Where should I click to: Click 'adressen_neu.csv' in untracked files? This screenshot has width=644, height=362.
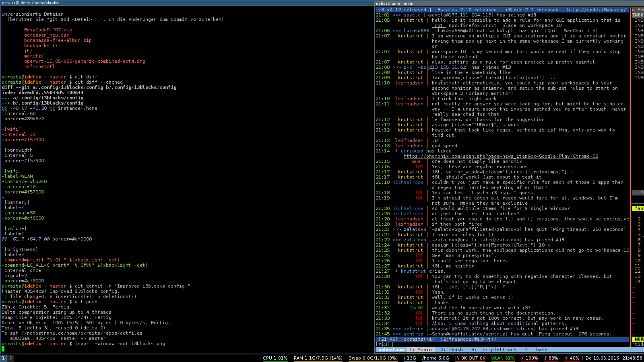click(x=46, y=35)
